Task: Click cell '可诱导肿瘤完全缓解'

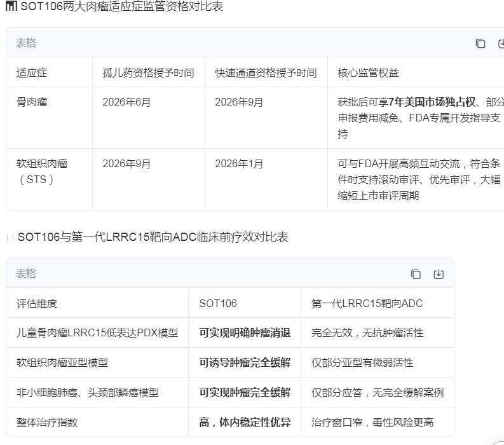Action: (245, 362)
